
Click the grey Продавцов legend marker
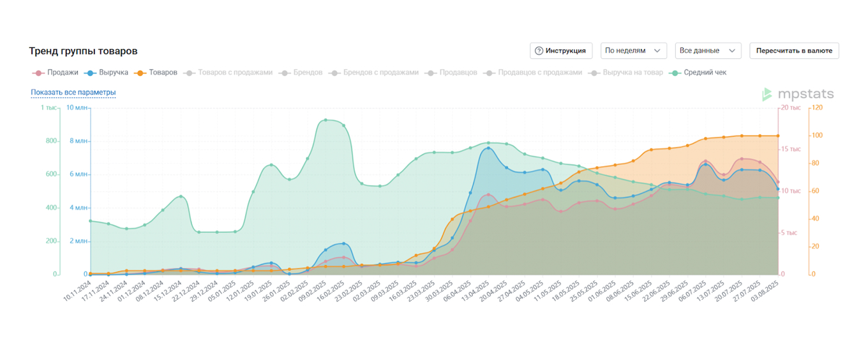pyautogui.click(x=431, y=73)
